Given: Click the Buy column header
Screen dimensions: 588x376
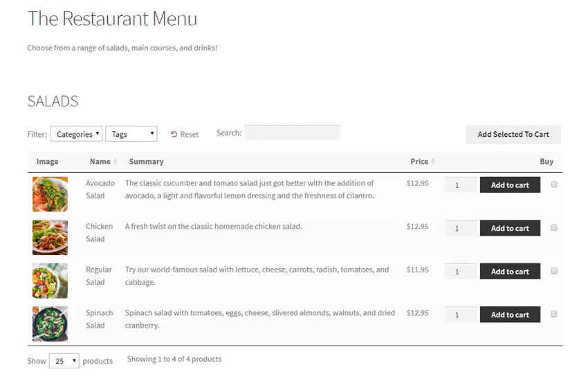Looking at the screenshot, I should click(x=546, y=162).
